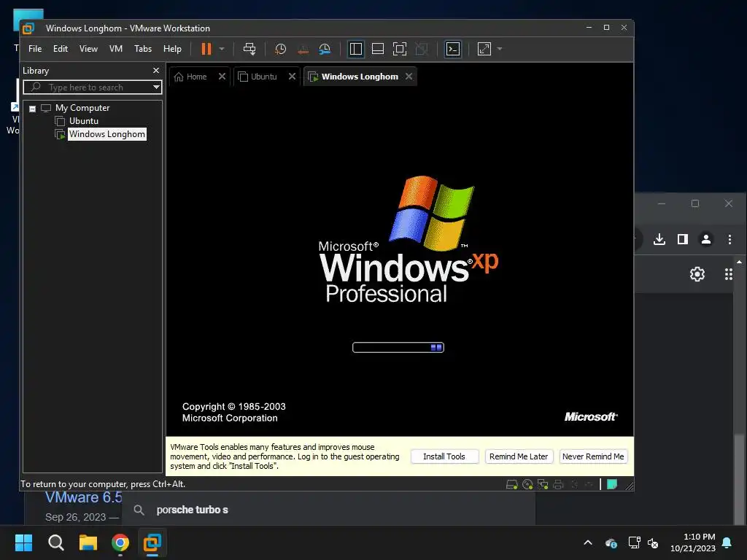This screenshot has width=747, height=560.
Task: Pause the virtual machine with the orange button
Action: (206, 49)
